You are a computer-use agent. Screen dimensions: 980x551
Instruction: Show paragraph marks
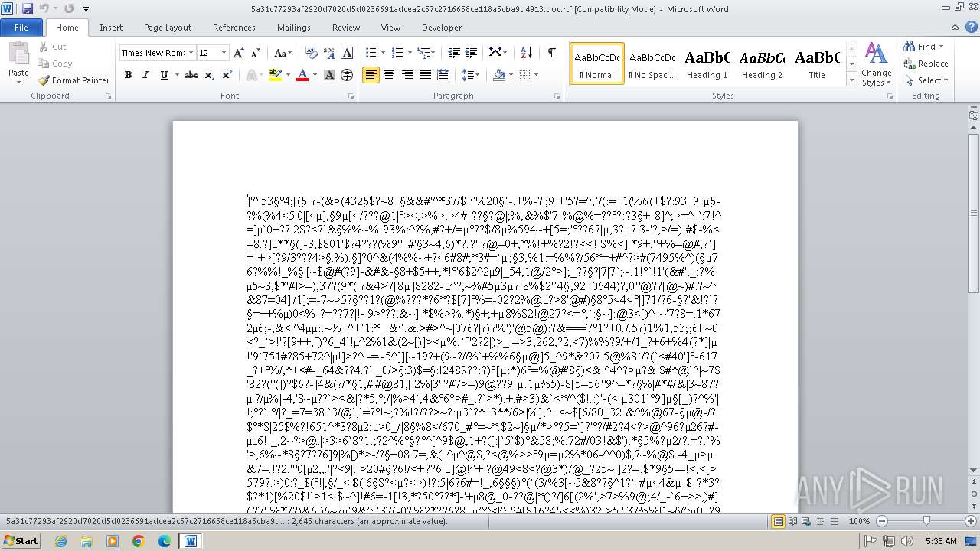pyautogui.click(x=551, y=53)
